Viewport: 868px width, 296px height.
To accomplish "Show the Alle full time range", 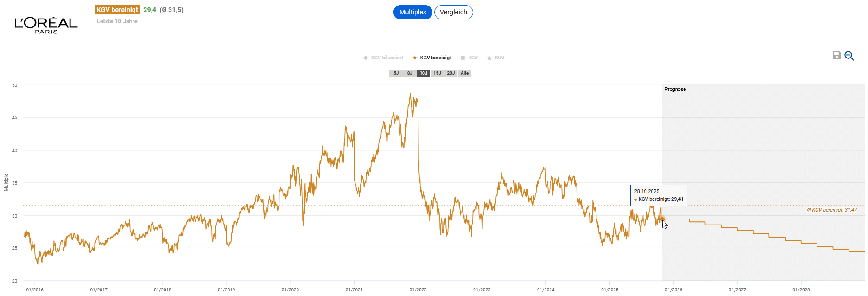I will [464, 73].
